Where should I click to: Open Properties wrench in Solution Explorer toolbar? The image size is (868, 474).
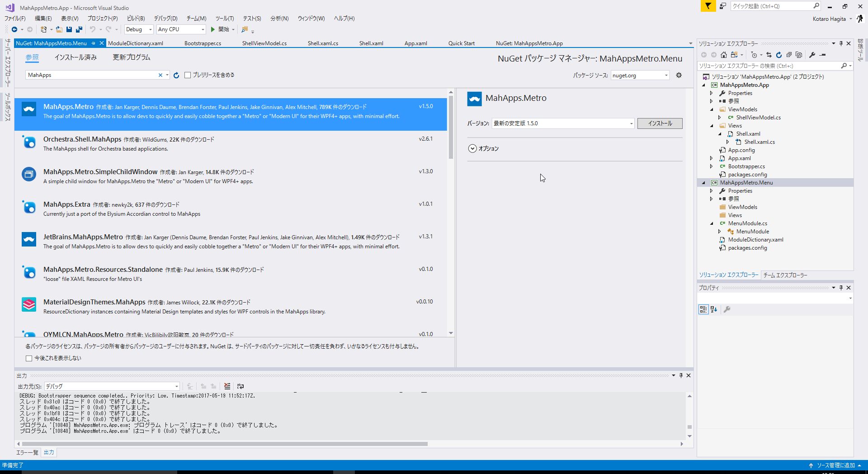click(x=812, y=55)
